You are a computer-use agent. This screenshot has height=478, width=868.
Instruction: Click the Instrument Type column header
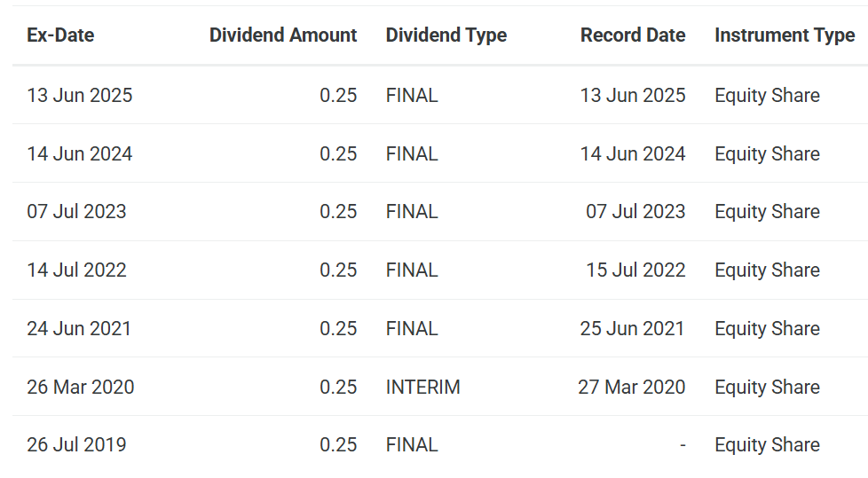pyautogui.click(x=785, y=35)
